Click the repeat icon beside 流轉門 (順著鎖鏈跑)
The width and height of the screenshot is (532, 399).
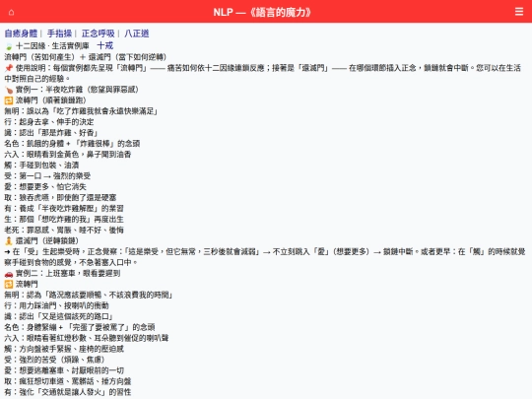9,100
